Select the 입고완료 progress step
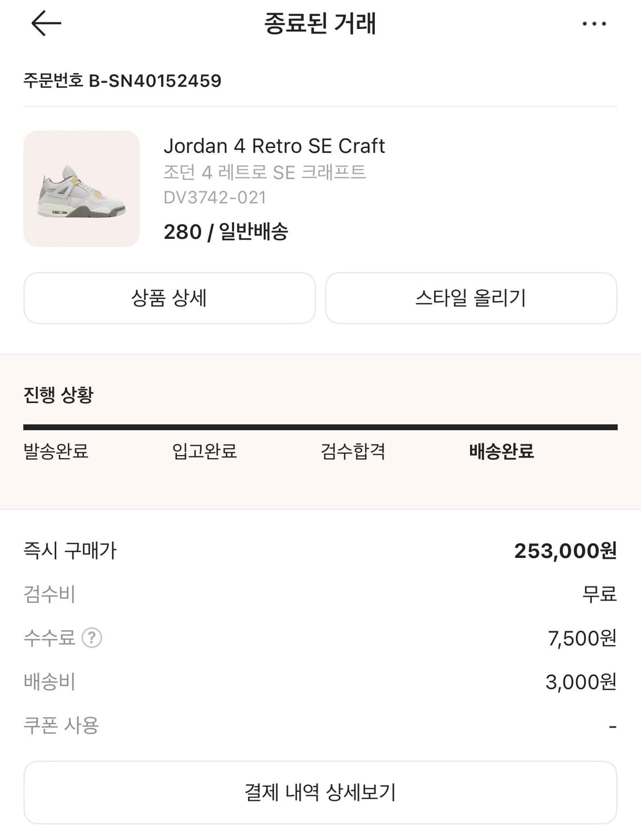 click(x=205, y=451)
